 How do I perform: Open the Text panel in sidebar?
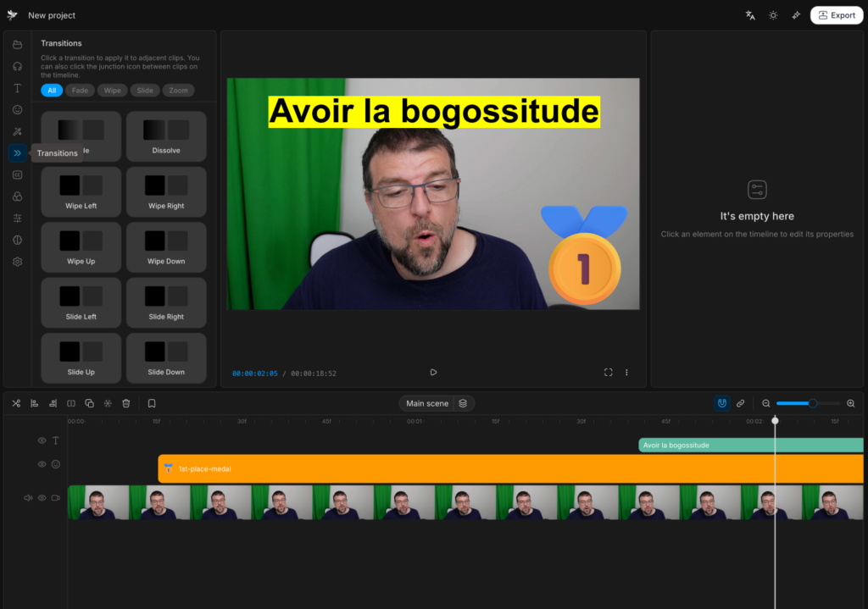coord(17,88)
